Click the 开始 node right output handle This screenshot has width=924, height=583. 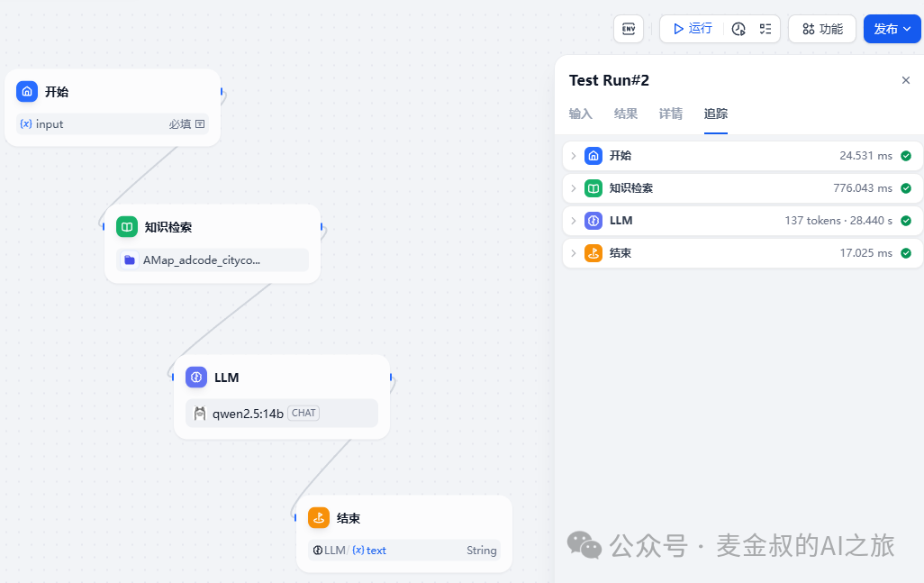222,91
